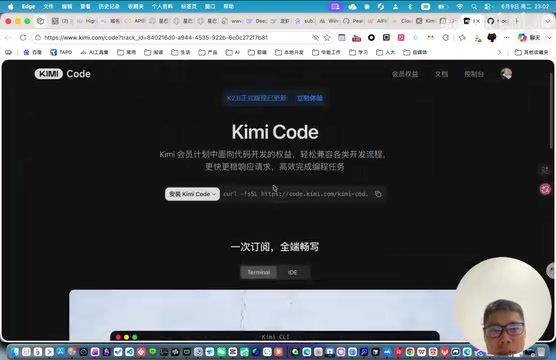Open the 安装 Kimi Code dropdown
The image size is (556, 360).
click(192, 194)
